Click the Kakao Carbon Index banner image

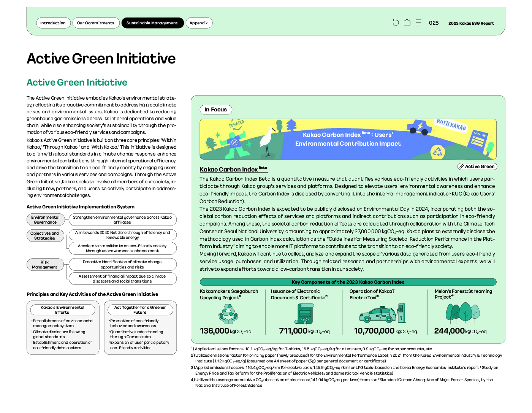(348, 139)
